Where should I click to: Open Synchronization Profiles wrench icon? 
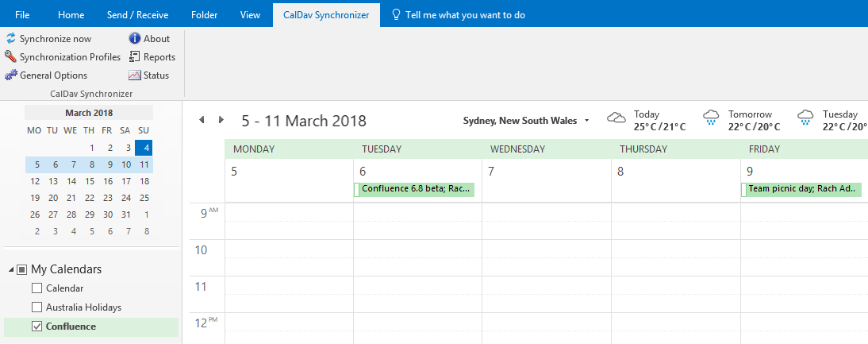[x=11, y=57]
